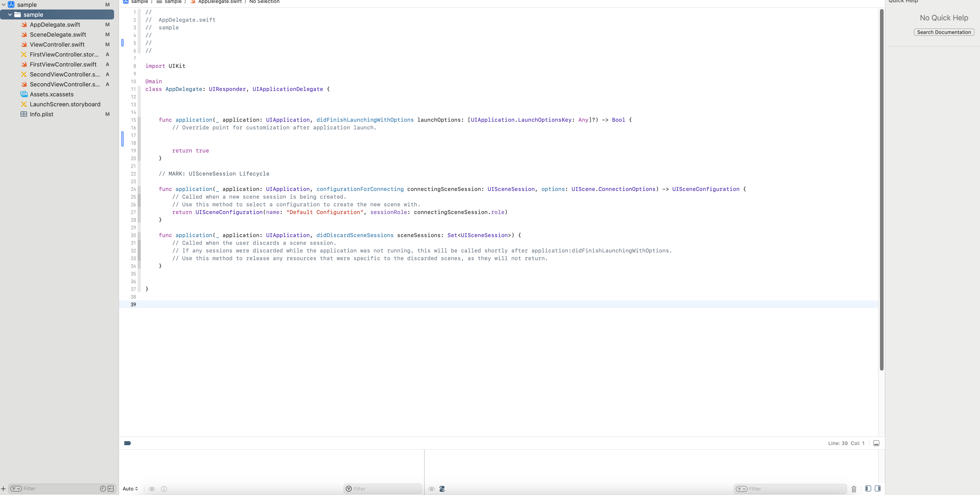Click the trash icon to clear console
The image size is (980, 495).
pyautogui.click(x=854, y=489)
